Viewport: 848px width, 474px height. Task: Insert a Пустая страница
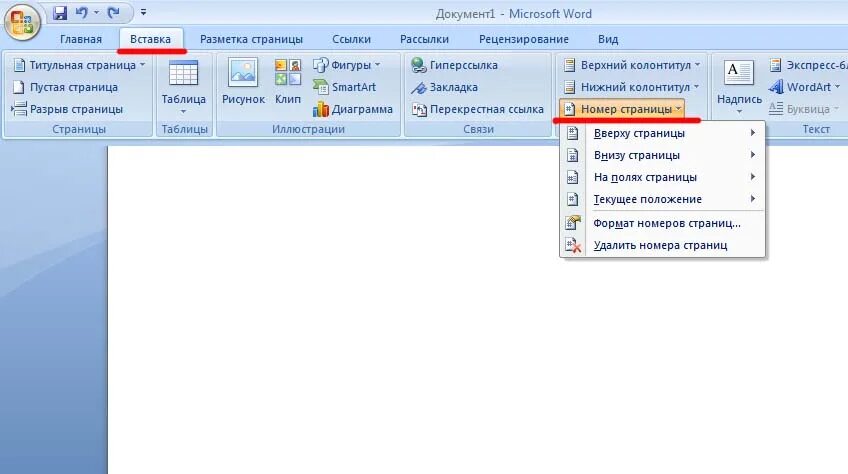pos(65,87)
